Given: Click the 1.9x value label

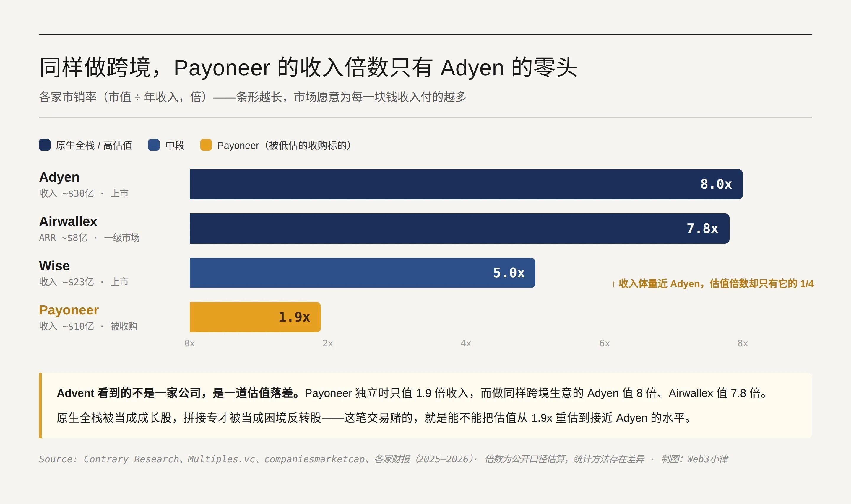Looking at the screenshot, I should click(x=294, y=317).
